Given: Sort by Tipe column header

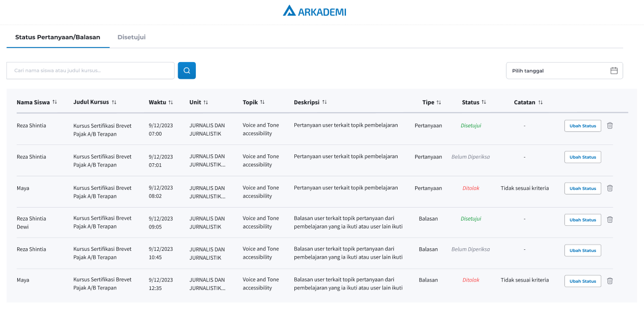Looking at the screenshot, I should click(x=439, y=102).
